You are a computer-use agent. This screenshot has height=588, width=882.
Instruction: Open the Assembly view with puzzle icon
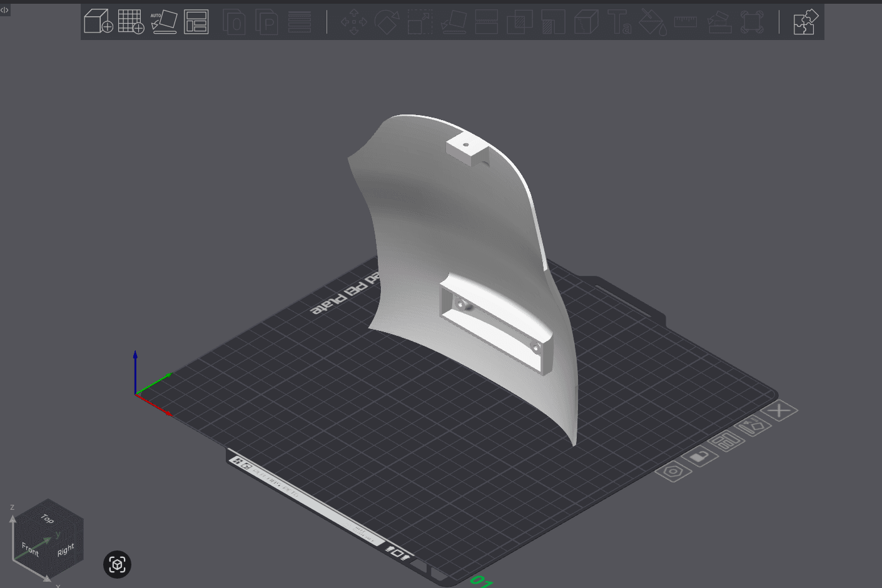(804, 21)
